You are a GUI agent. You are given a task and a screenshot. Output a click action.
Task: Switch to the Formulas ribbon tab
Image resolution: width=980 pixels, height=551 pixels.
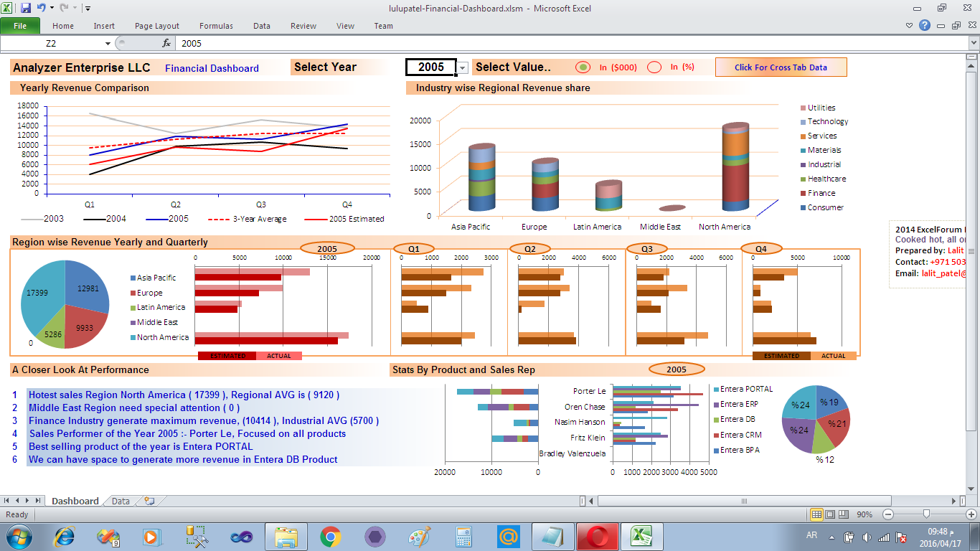216,26
